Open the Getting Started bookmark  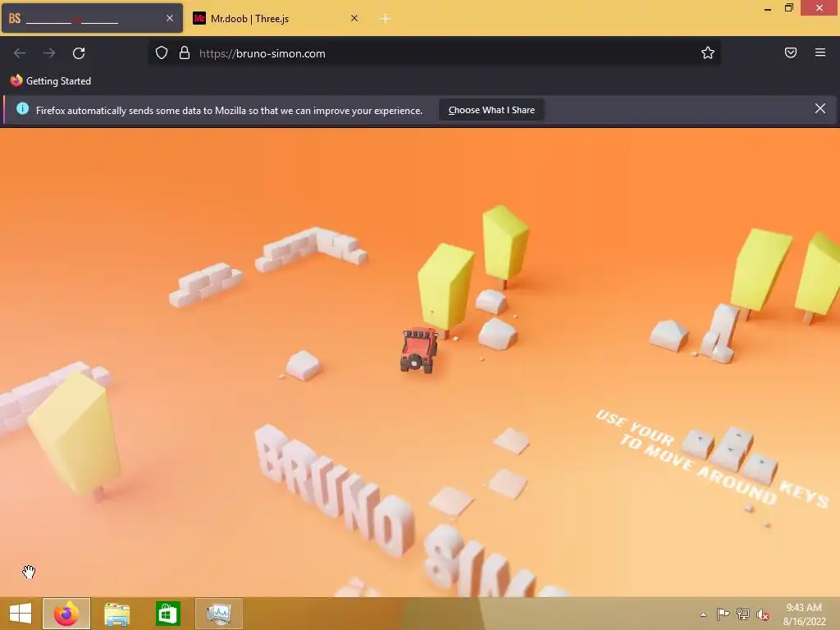(x=51, y=81)
